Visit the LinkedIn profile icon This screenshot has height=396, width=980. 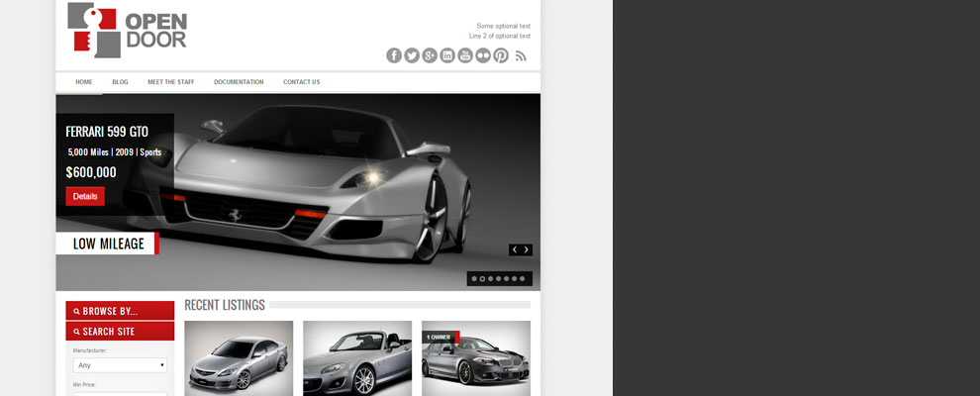tap(447, 55)
